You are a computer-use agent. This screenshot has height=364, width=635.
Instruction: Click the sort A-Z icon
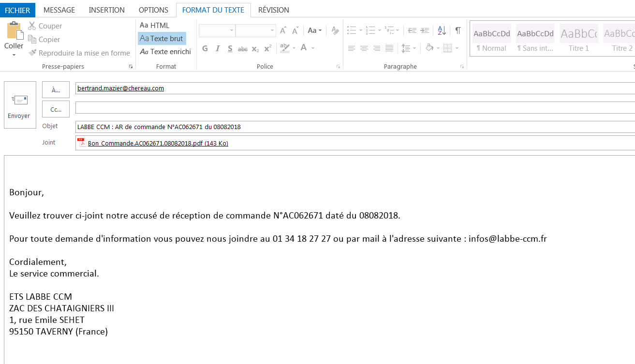click(x=442, y=30)
